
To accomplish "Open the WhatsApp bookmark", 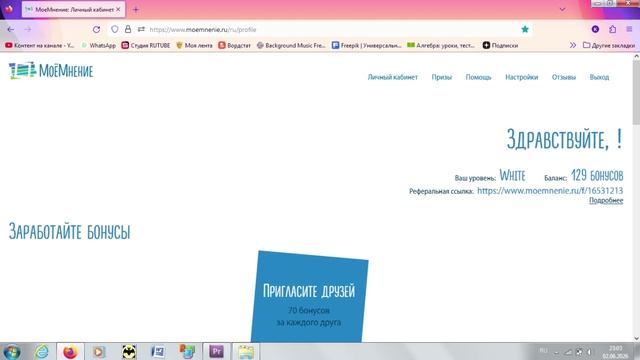I will click(x=98, y=45).
